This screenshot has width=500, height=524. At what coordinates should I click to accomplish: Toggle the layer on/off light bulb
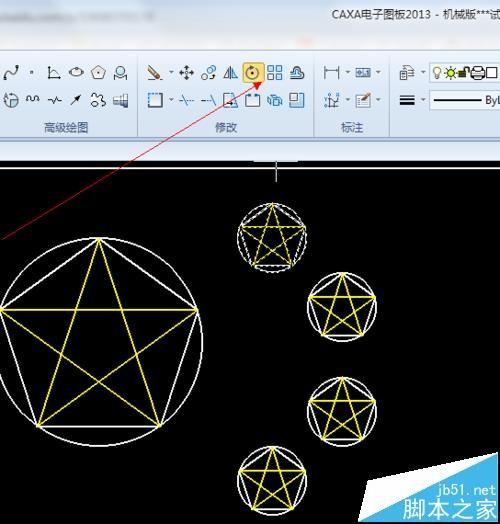tap(437, 73)
